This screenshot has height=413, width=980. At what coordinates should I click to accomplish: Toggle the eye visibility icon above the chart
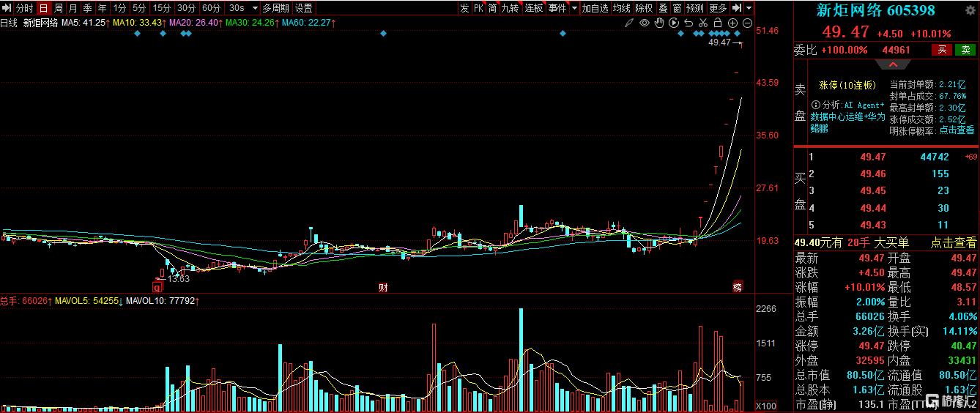(645, 23)
